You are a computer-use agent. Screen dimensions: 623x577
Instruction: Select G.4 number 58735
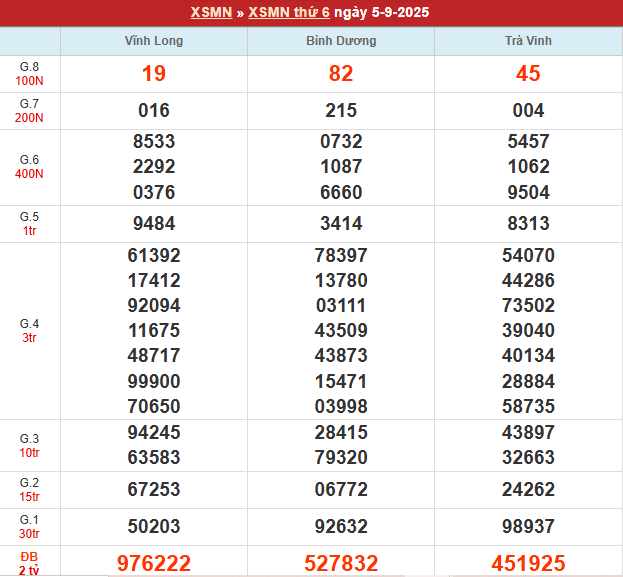pyautogui.click(x=528, y=407)
